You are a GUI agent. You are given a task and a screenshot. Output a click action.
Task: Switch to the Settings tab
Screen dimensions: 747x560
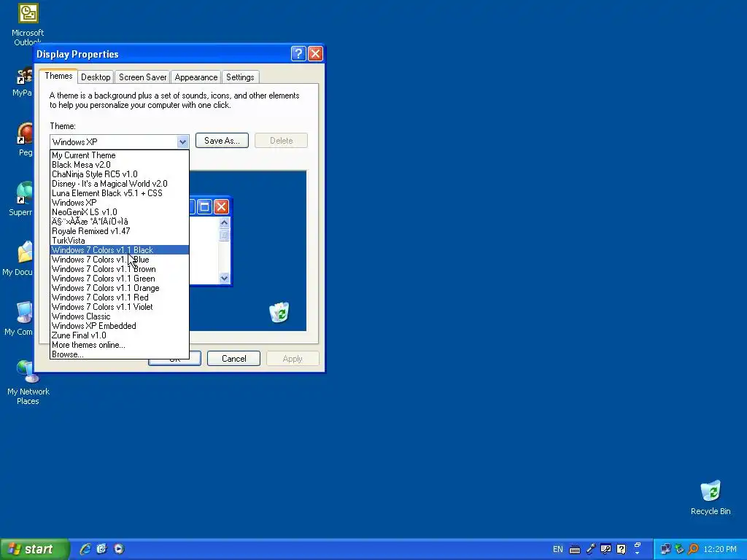[x=240, y=77]
